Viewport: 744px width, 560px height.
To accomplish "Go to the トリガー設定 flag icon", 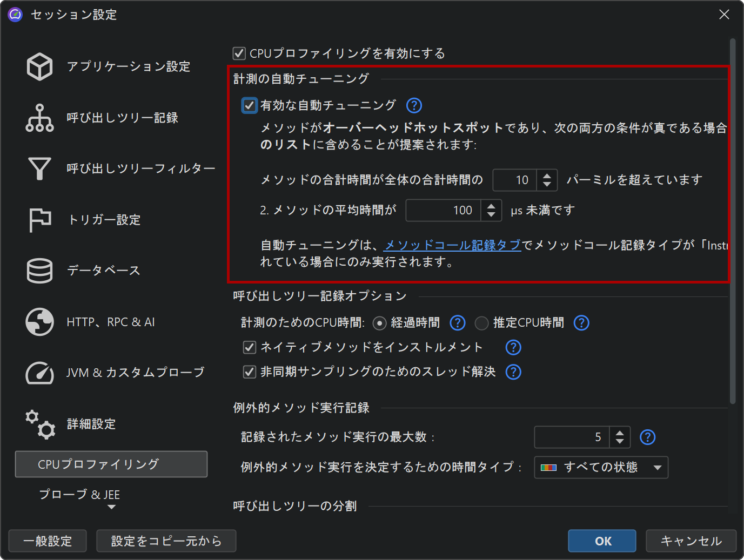I will tap(39, 220).
